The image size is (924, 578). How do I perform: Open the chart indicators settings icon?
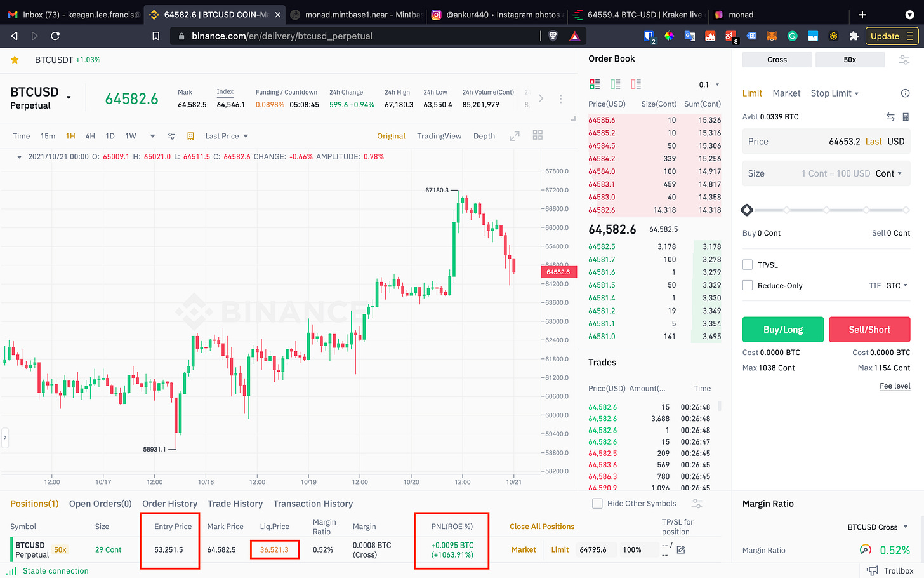pos(171,136)
